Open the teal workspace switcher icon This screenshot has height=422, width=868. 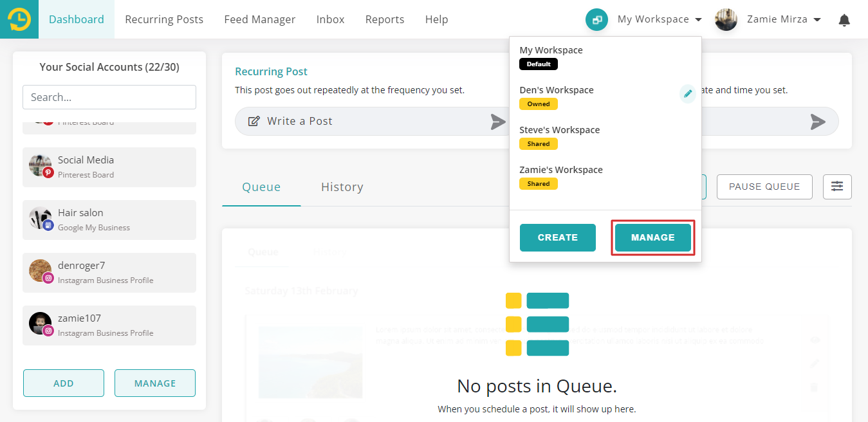pyautogui.click(x=596, y=19)
